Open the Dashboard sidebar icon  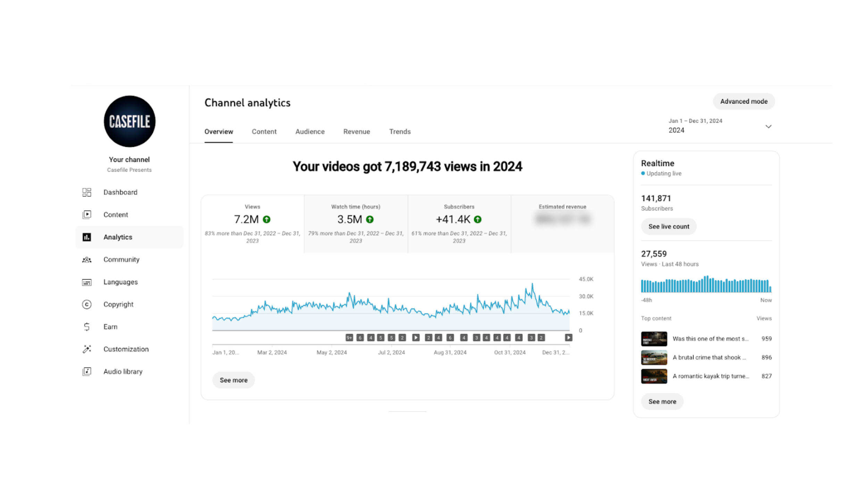(87, 192)
